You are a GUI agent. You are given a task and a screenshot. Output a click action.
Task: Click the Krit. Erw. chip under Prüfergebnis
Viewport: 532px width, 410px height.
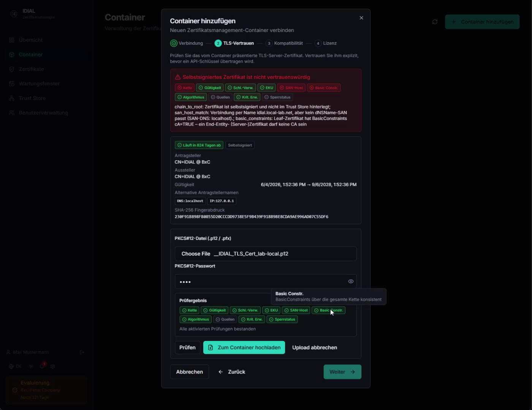(x=252, y=319)
